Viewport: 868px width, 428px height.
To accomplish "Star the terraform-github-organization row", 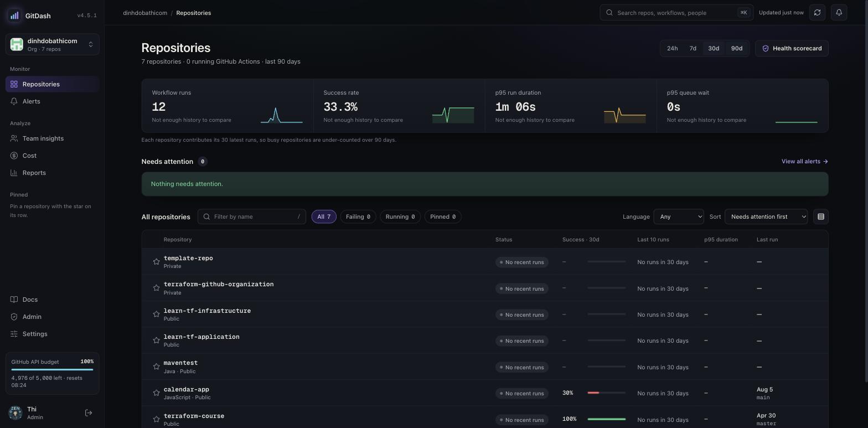I will 156,288.
